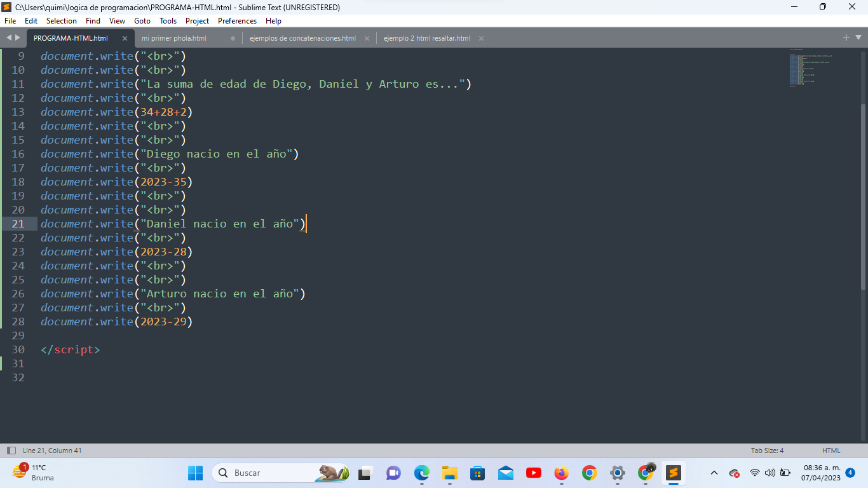Change Tab Size: 4 setting
This screenshot has height=488, width=868.
click(x=767, y=451)
